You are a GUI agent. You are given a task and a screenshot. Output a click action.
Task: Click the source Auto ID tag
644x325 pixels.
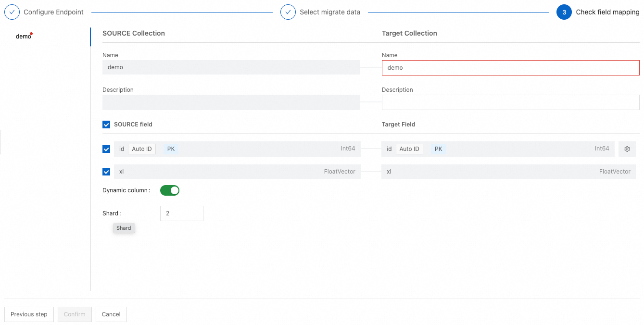pyautogui.click(x=142, y=149)
